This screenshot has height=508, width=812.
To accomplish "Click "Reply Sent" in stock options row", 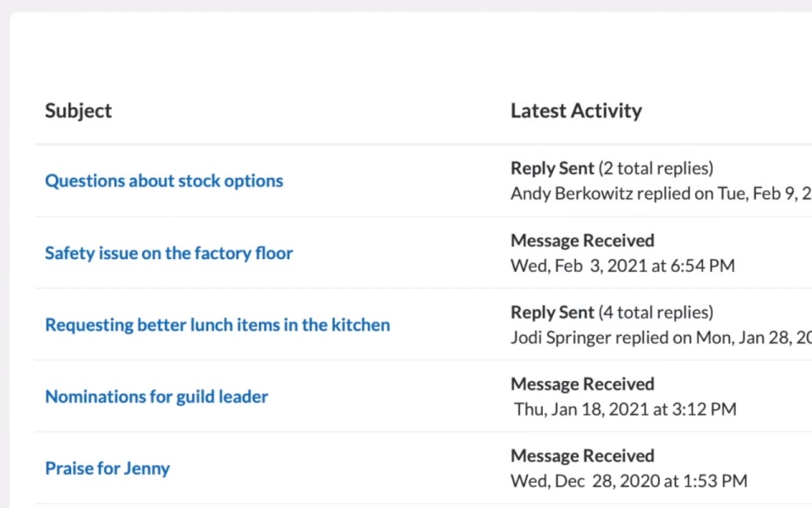I will pos(552,168).
